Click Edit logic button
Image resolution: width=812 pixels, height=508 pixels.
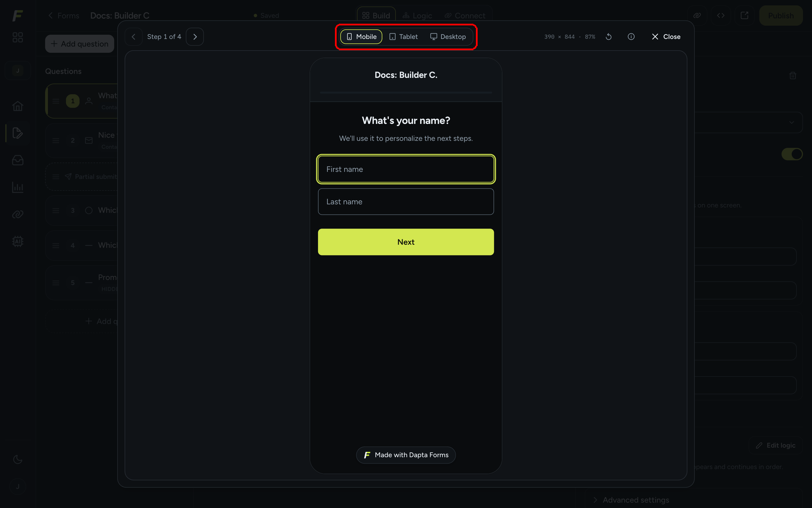coord(775,446)
